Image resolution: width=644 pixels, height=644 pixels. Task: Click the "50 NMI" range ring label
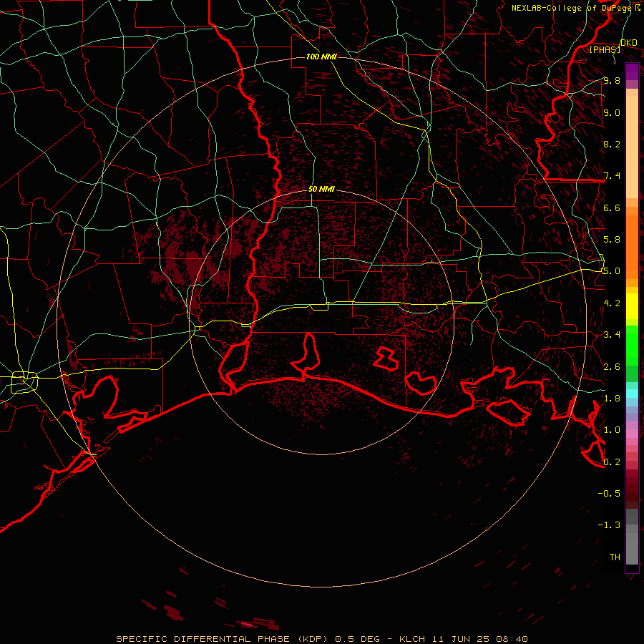click(x=321, y=189)
